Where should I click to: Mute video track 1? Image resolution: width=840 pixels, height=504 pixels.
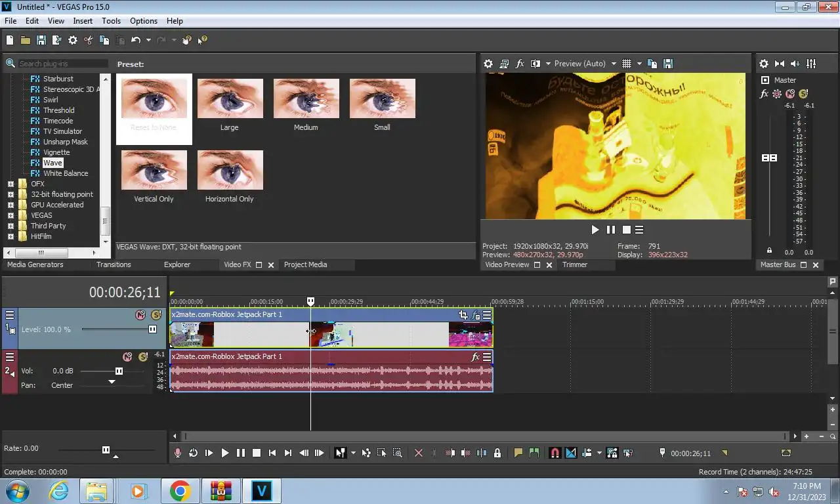pyautogui.click(x=140, y=315)
